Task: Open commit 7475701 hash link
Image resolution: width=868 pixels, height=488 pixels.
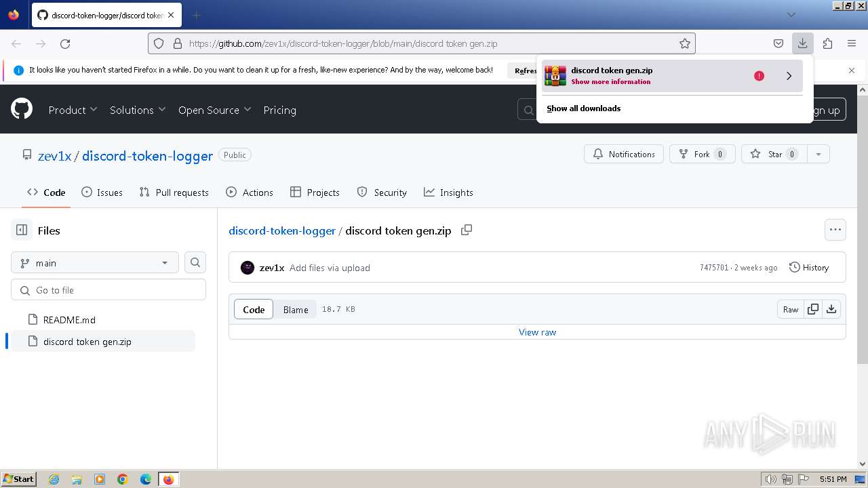Action: point(714,268)
